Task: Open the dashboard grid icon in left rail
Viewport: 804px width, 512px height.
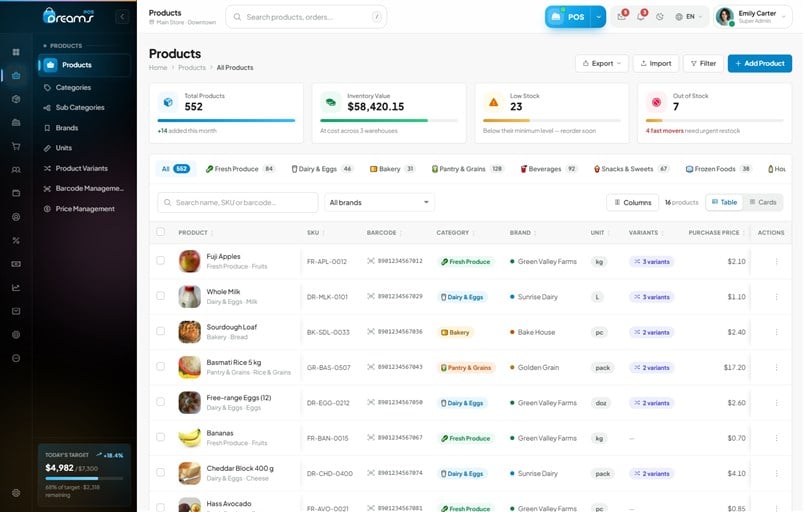Action: pyautogui.click(x=16, y=52)
